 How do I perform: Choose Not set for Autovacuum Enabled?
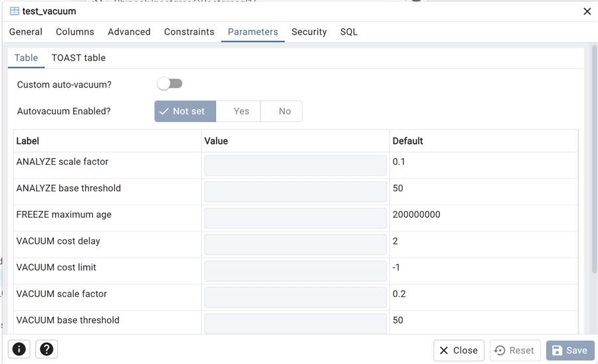coord(185,112)
